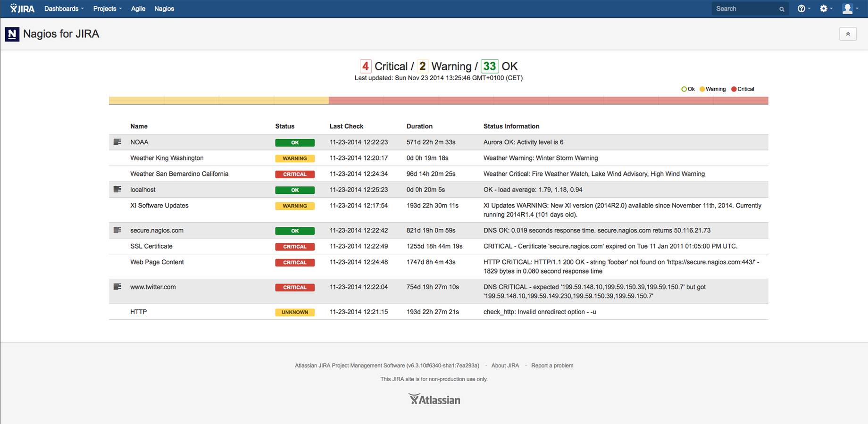Screen dimensions: 868x424
Task: Click the Status column header
Action: [285, 126]
